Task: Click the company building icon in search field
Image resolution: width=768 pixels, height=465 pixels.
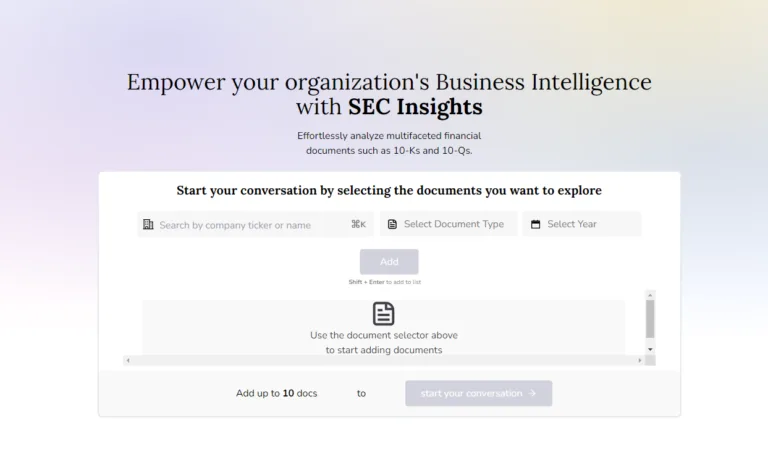Action: click(x=148, y=224)
